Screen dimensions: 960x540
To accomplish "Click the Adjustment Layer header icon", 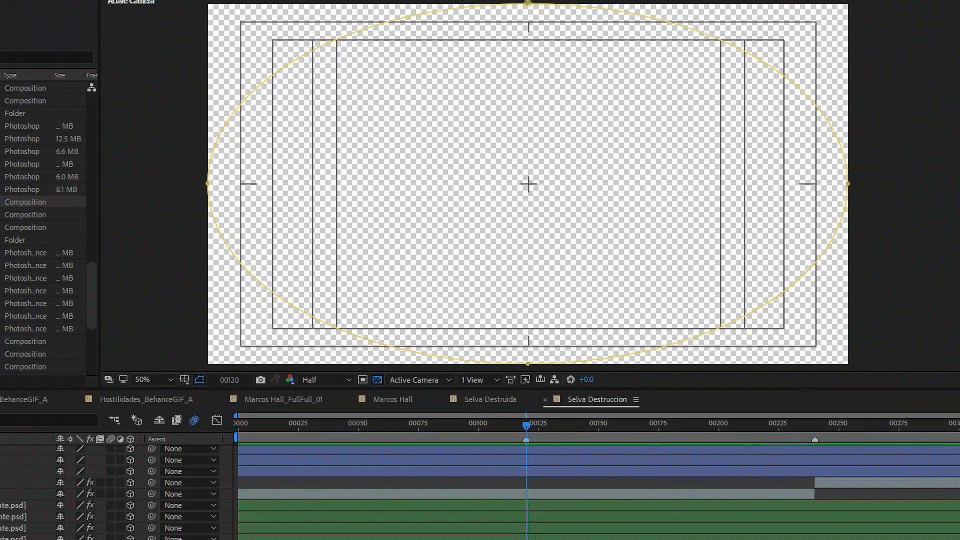I will click(x=120, y=439).
